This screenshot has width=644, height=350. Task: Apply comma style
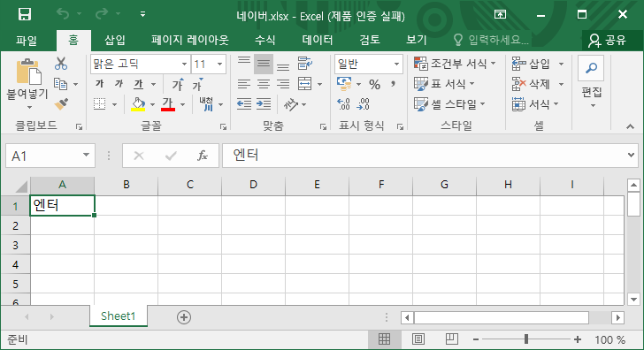click(x=393, y=84)
